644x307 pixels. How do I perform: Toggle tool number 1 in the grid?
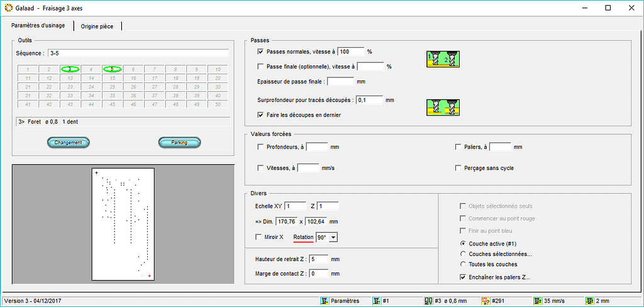coord(28,69)
